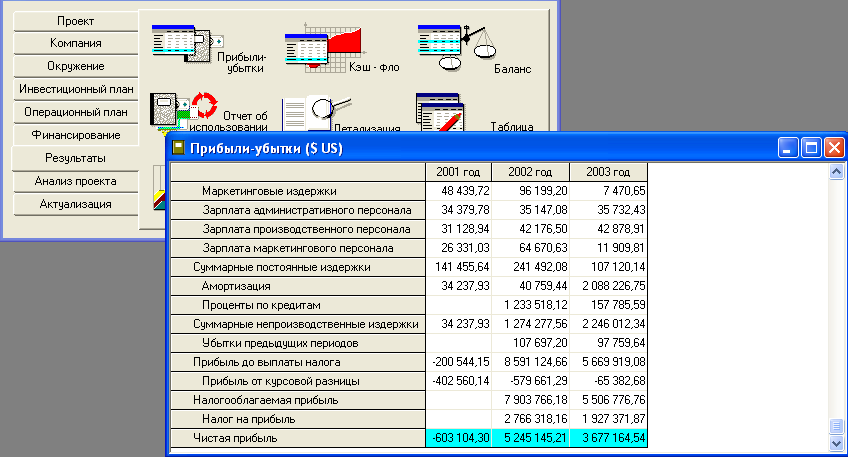Click cell with value 64 670,63

coord(531,248)
